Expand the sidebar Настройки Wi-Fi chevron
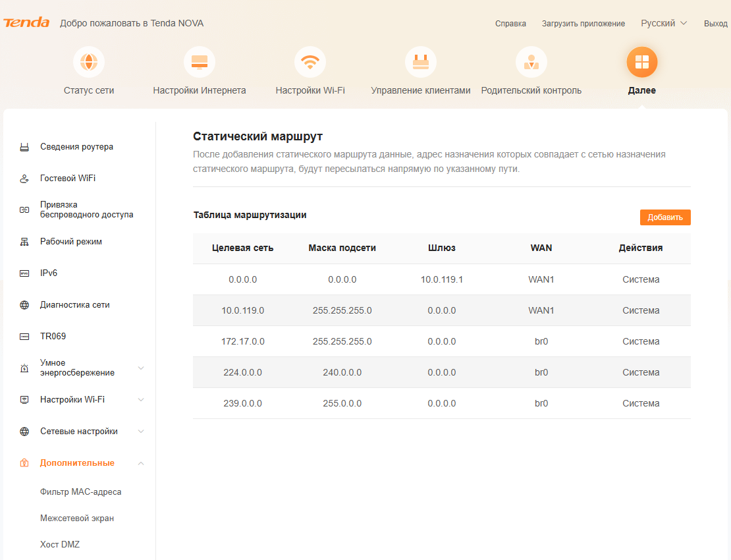 (141, 400)
